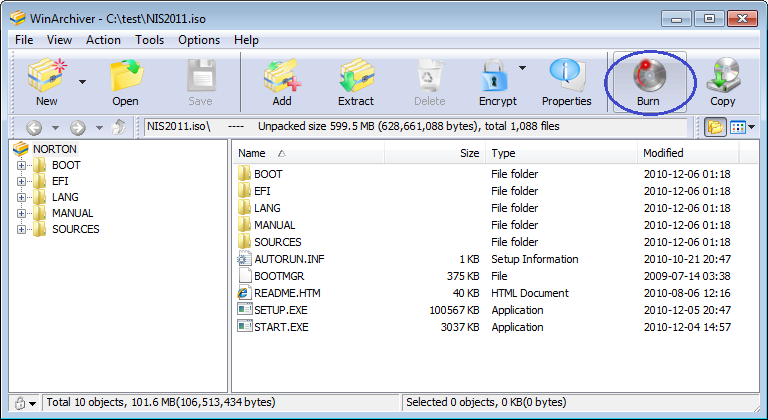Image resolution: width=768 pixels, height=420 pixels.
Task: Select the SETUP.EXE file
Action: [x=281, y=310]
